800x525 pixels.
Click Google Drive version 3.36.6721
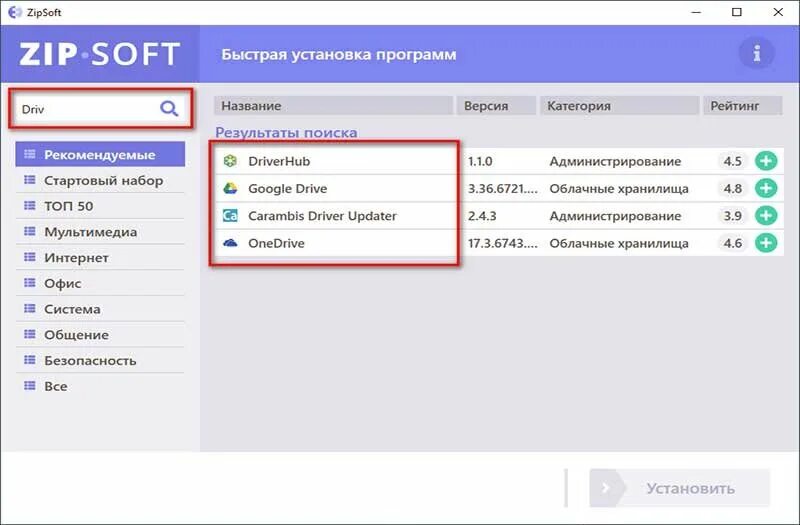tap(503, 189)
